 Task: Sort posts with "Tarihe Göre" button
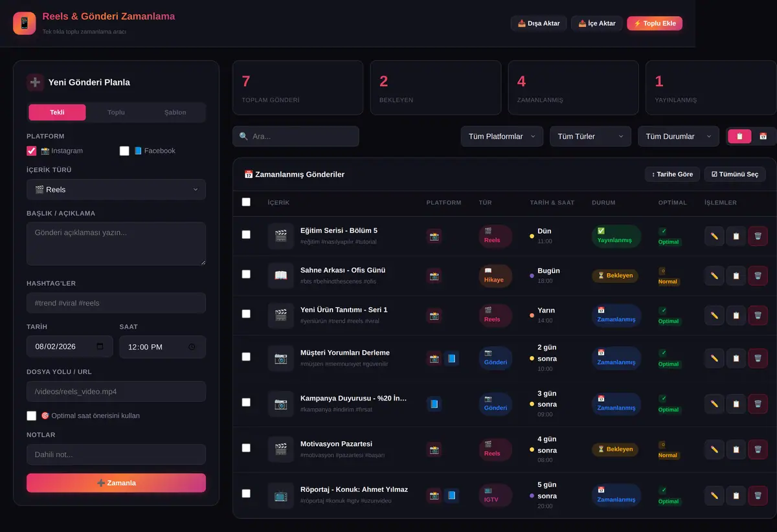pyautogui.click(x=672, y=174)
